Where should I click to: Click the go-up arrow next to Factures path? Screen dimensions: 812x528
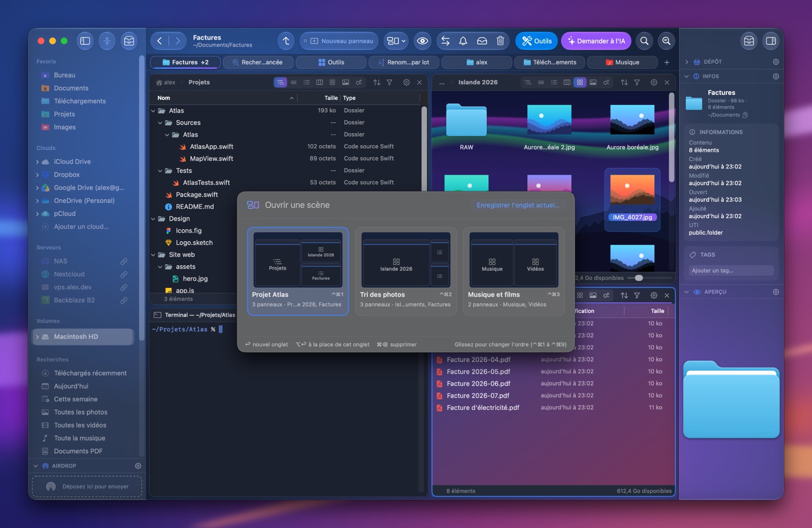(286, 41)
